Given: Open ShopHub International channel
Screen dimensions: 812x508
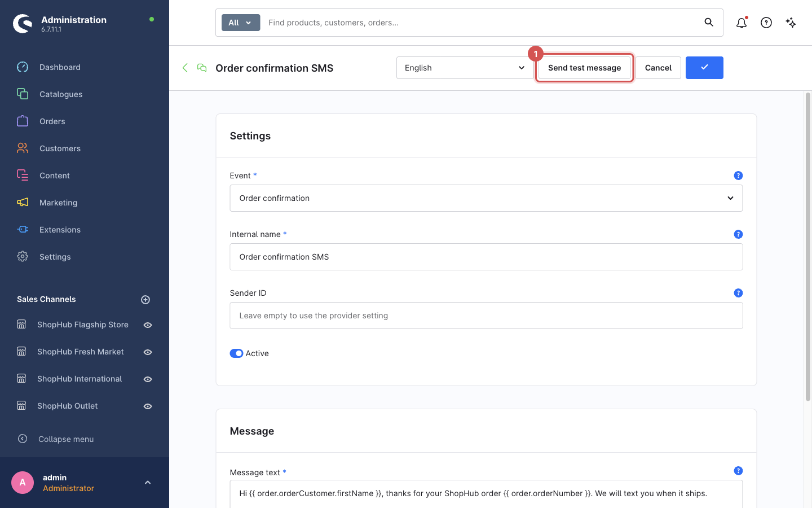Looking at the screenshot, I should [80, 379].
